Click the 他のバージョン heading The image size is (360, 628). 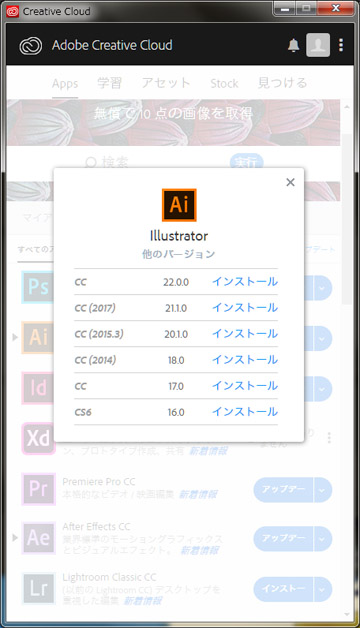(179, 254)
